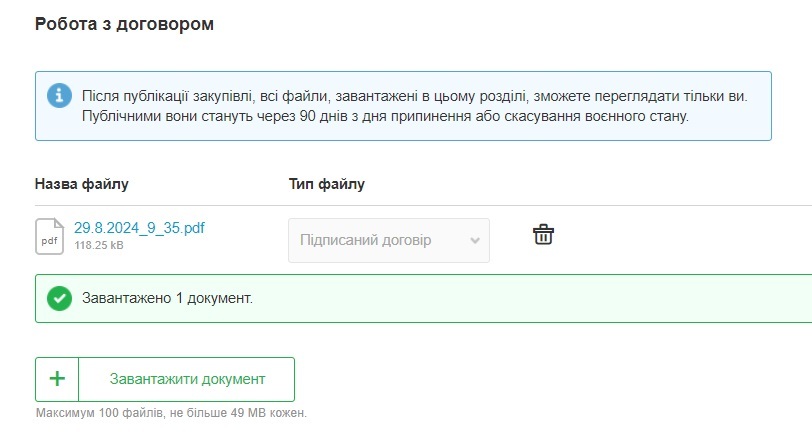Click the Максимум 100 файлів hint text

[170, 412]
